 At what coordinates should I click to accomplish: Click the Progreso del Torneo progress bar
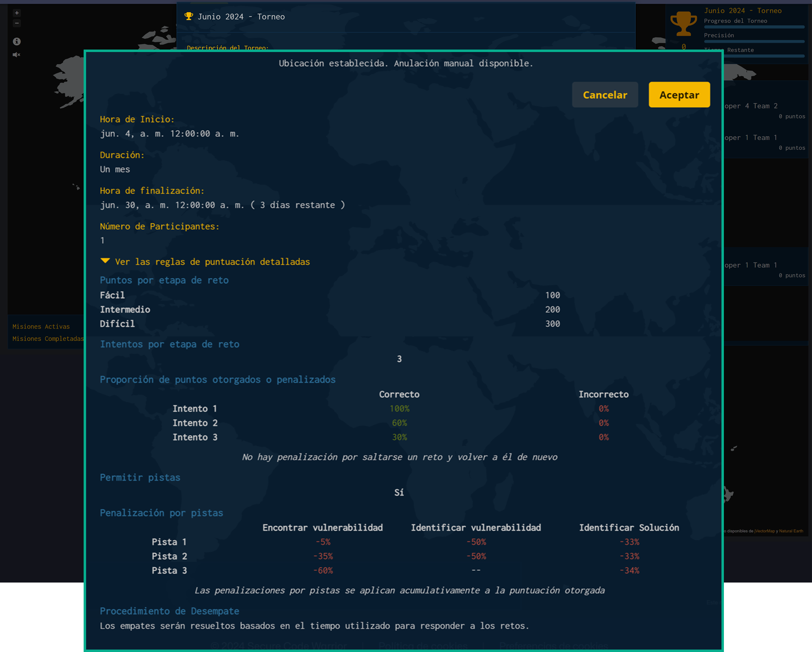(754, 27)
